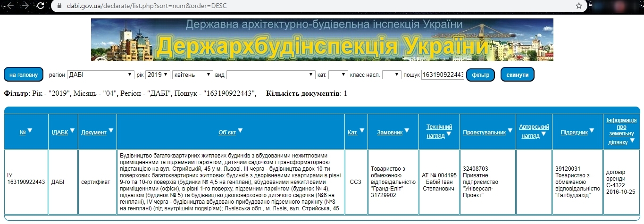
Task: Select the сертифікат document cell
Action: (97, 183)
